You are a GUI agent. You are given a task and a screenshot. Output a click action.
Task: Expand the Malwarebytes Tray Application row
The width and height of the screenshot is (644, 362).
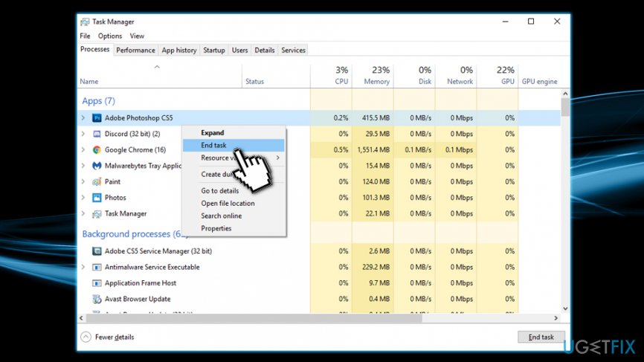(x=83, y=166)
